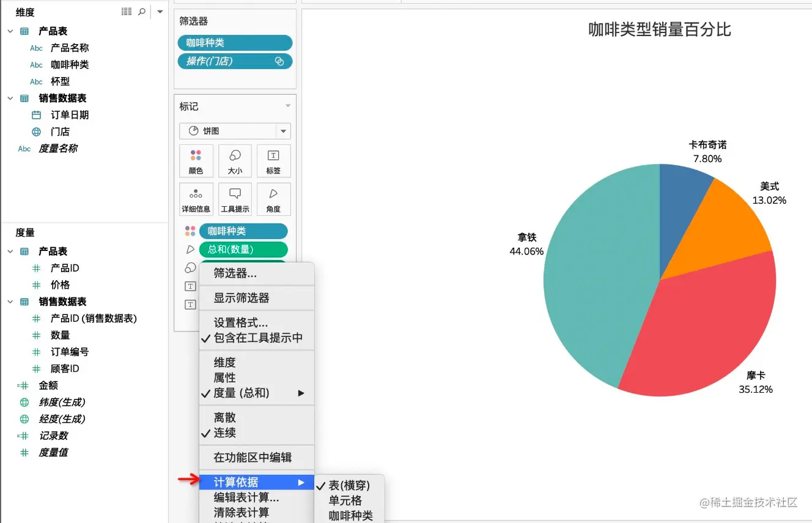Click the color dots icon left of 咖啡种类 marks pill
812x523 pixels.
pos(190,231)
